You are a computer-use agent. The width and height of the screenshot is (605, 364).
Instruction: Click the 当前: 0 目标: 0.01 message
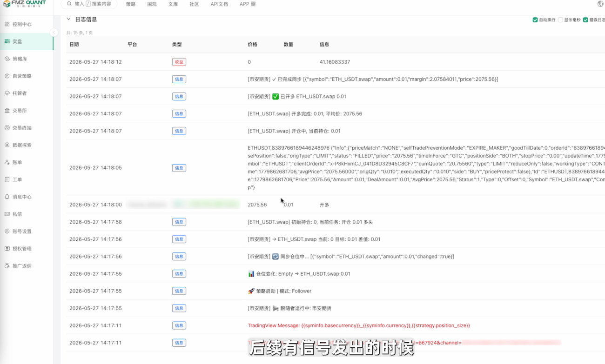(x=314, y=239)
